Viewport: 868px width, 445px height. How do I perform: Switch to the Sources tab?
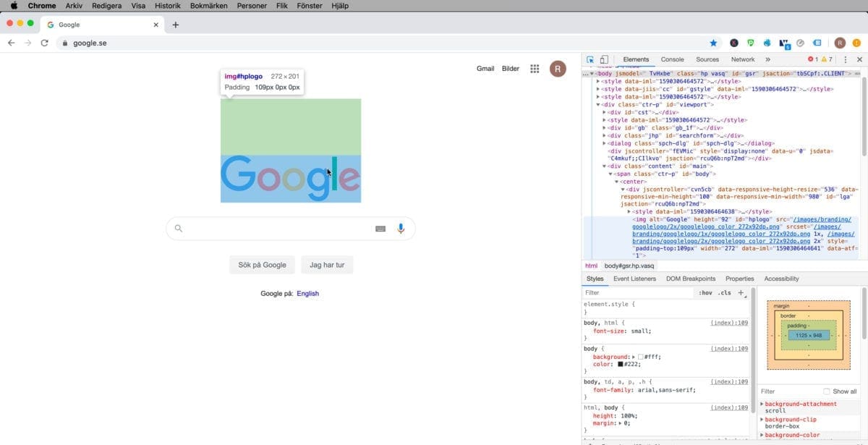[x=707, y=59]
